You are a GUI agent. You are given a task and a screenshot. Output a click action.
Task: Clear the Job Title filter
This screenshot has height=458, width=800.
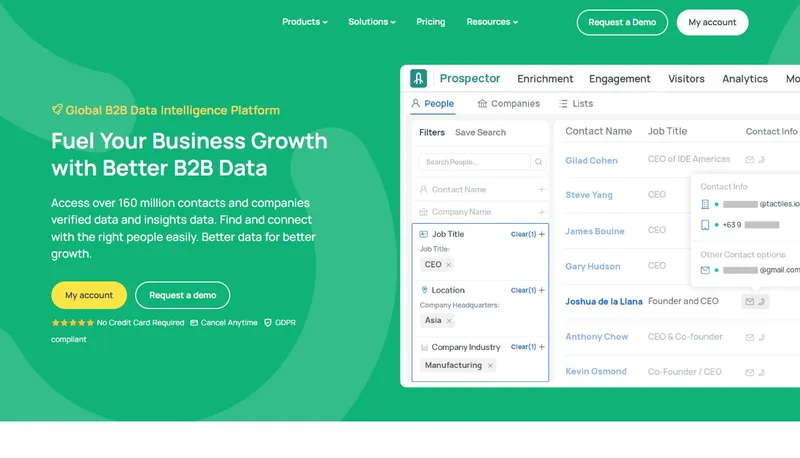tap(523, 234)
